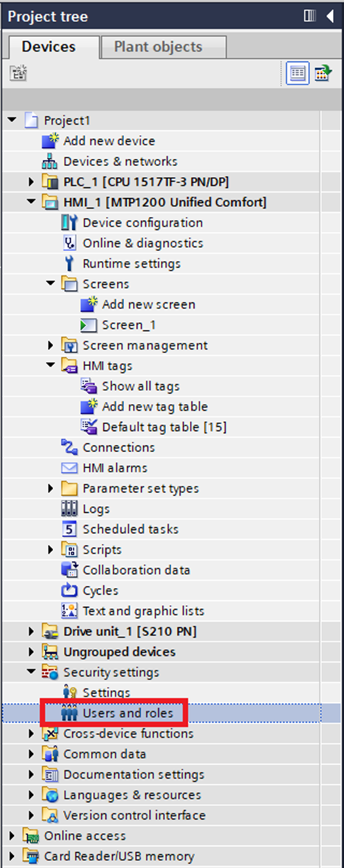344x868 pixels.
Task: Open Online & diagnostics icon
Action: [x=70, y=243]
